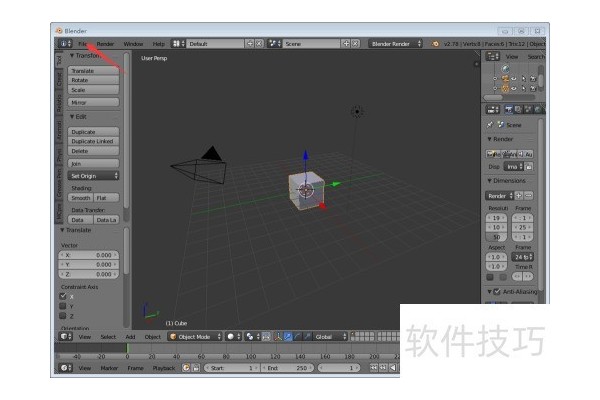Open the Timeline editor type icon

(x=65, y=367)
